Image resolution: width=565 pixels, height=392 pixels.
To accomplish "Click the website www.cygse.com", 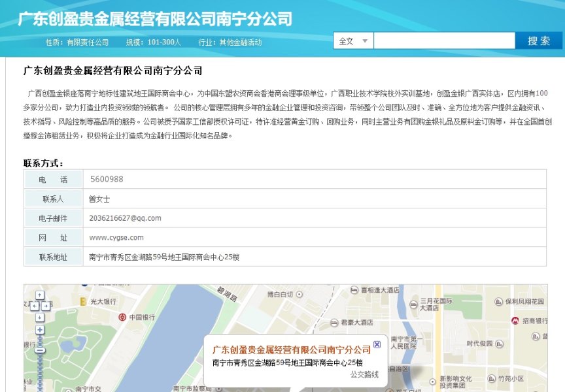I will coord(116,238).
